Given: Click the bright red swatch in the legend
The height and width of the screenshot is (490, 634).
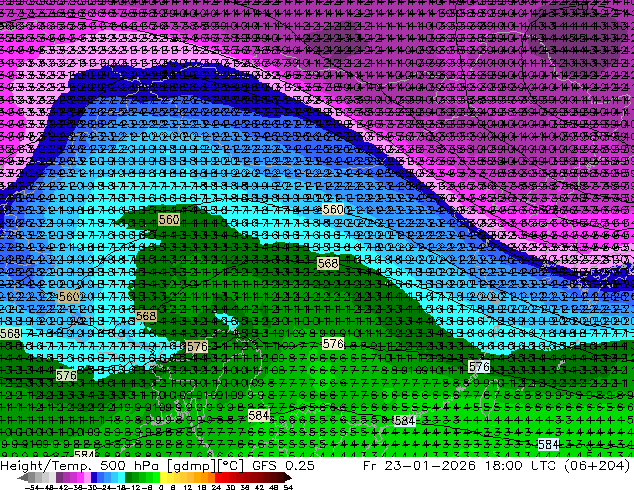Looking at the screenshot, I should [x=218, y=478].
